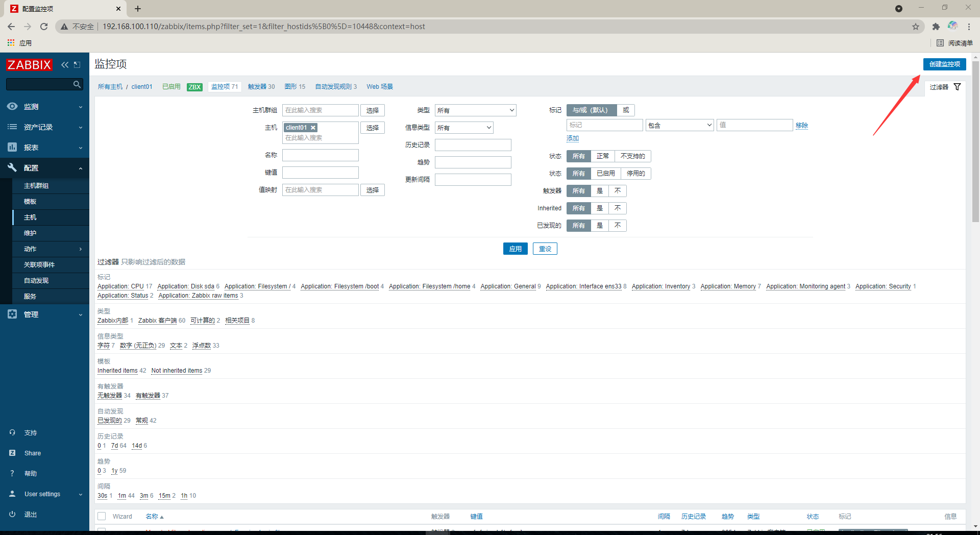Image resolution: width=980 pixels, height=535 pixels.
Task: Click the sidebar search magnifier icon
Action: tap(77, 84)
